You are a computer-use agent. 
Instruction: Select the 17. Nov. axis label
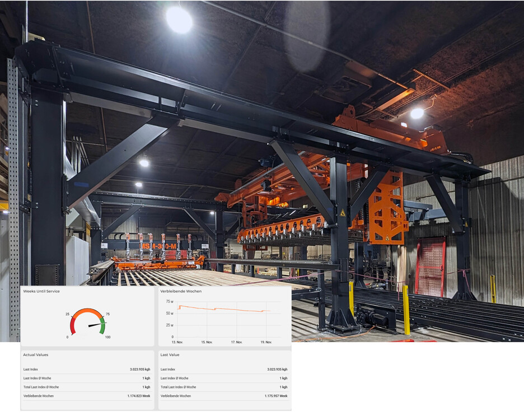[237, 342]
